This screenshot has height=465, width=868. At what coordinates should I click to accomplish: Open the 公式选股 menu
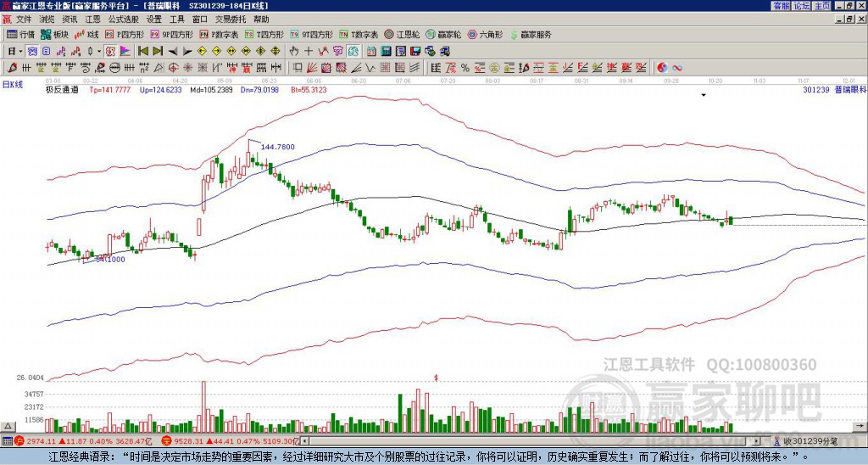coord(123,20)
